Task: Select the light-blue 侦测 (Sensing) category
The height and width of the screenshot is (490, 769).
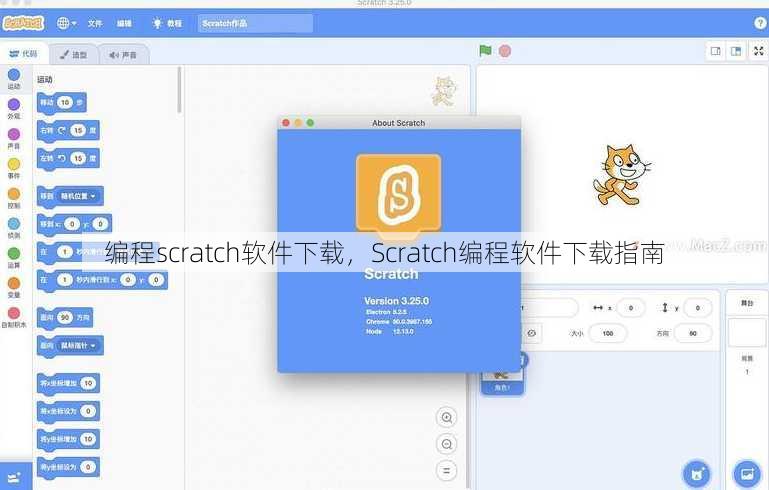Action: point(14,228)
